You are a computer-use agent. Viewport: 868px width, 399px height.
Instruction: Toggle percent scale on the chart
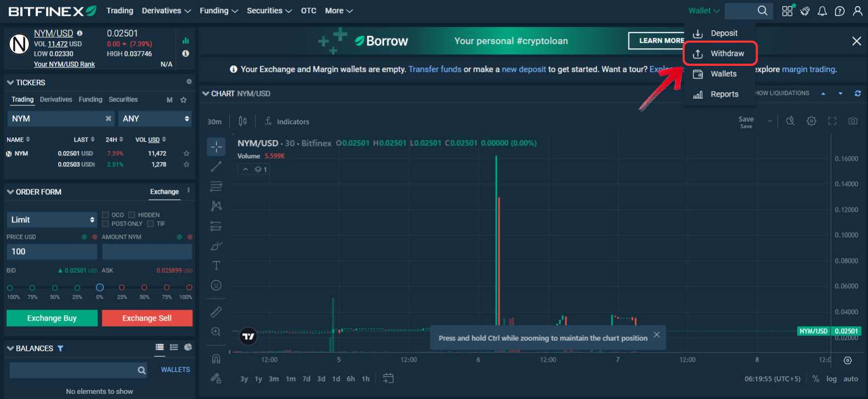click(816, 379)
